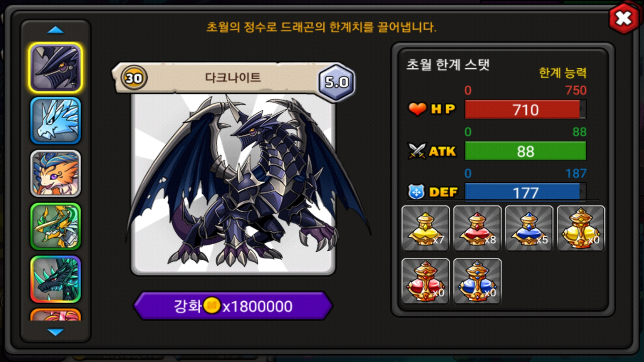Click the blue DEF bar showing 177

click(526, 192)
